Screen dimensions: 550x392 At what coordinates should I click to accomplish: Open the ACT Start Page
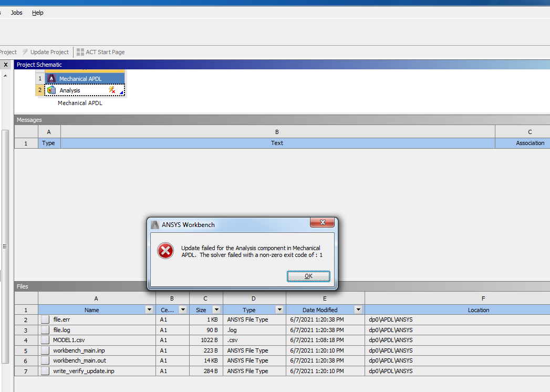click(x=101, y=52)
